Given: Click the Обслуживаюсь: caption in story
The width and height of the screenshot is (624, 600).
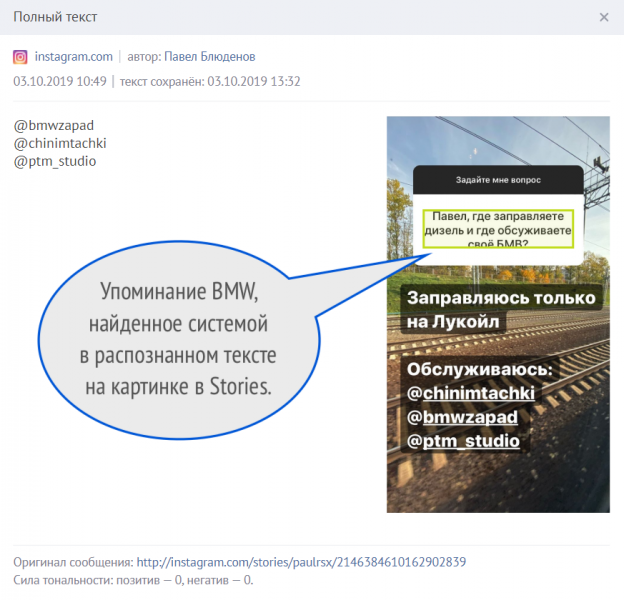Looking at the screenshot, I should pos(480,369).
